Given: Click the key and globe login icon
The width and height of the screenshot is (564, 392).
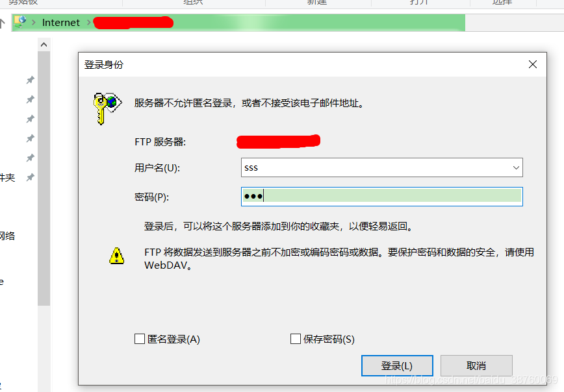Looking at the screenshot, I should point(107,108).
